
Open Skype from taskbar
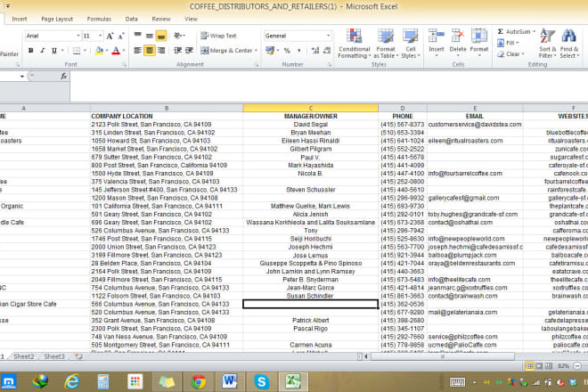pos(261,382)
